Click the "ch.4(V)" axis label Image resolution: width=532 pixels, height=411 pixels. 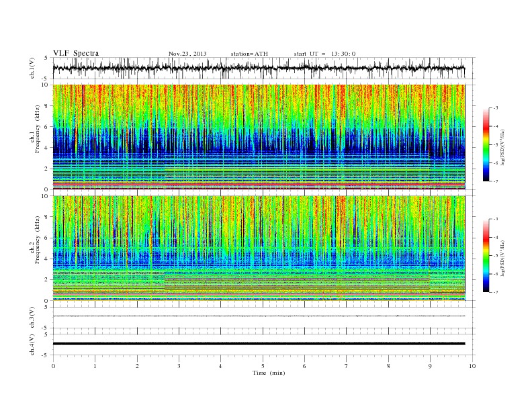[x=32, y=345]
